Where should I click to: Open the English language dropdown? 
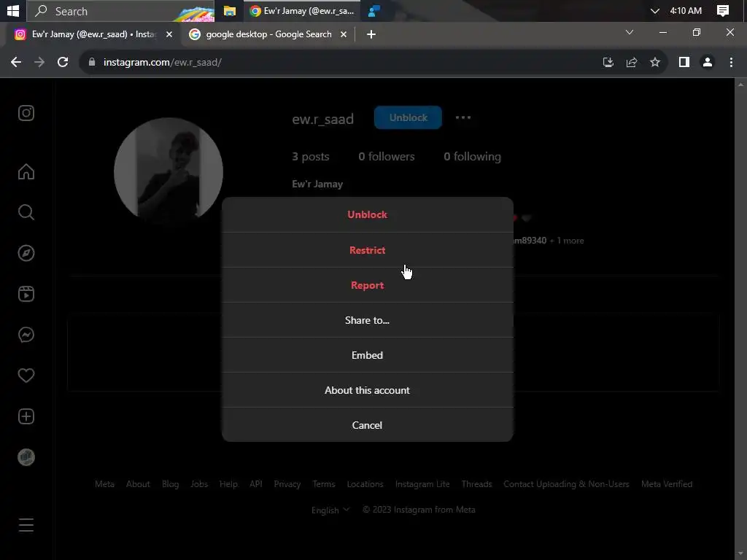click(330, 510)
